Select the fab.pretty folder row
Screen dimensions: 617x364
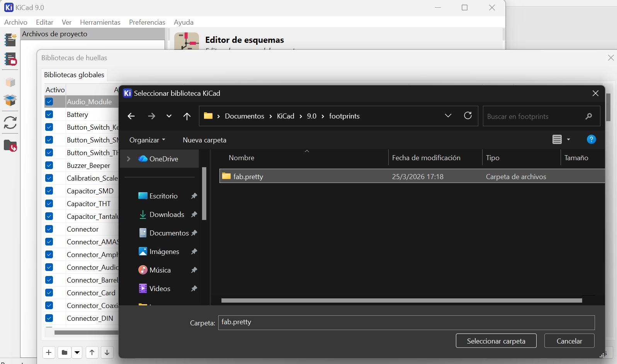(x=412, y=176)
